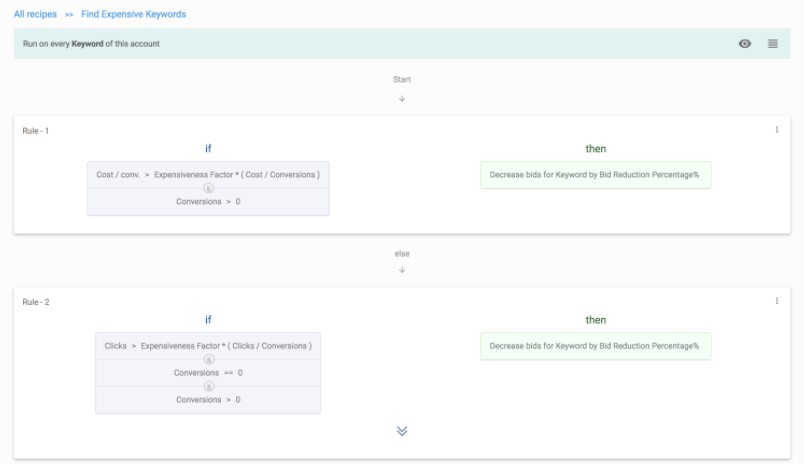Click connector icon above last Conversions > 0 in Rule 2

pyautogui.click(x=208, y=386)
